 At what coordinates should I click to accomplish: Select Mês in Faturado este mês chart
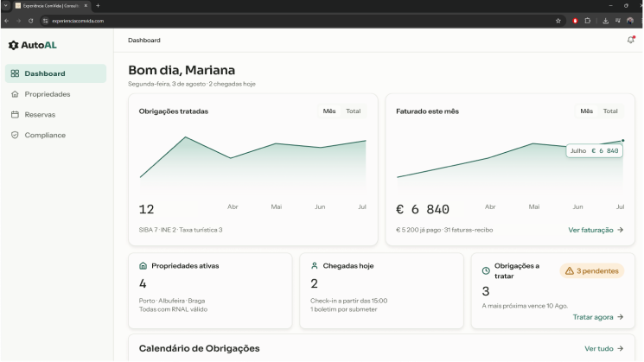coord(586,111)
